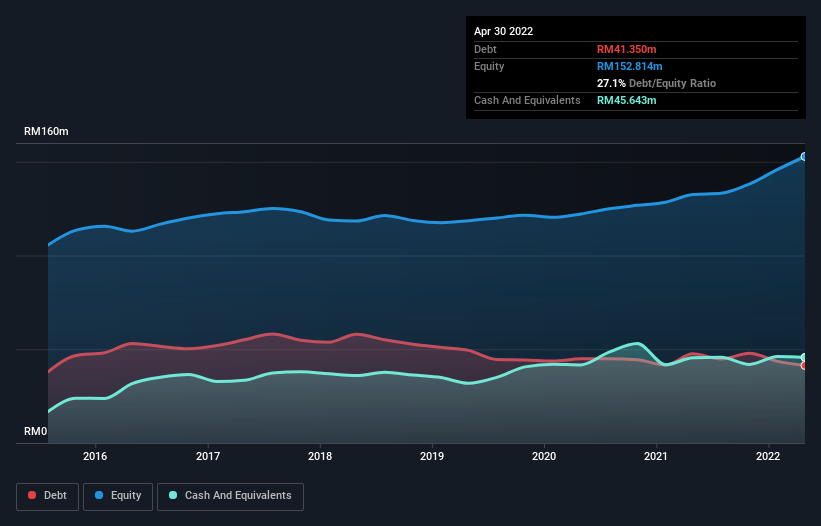This screenshot has width=821, height=526.
Task: Click the 2016 x-axis label
Action: tap(95, 456)
